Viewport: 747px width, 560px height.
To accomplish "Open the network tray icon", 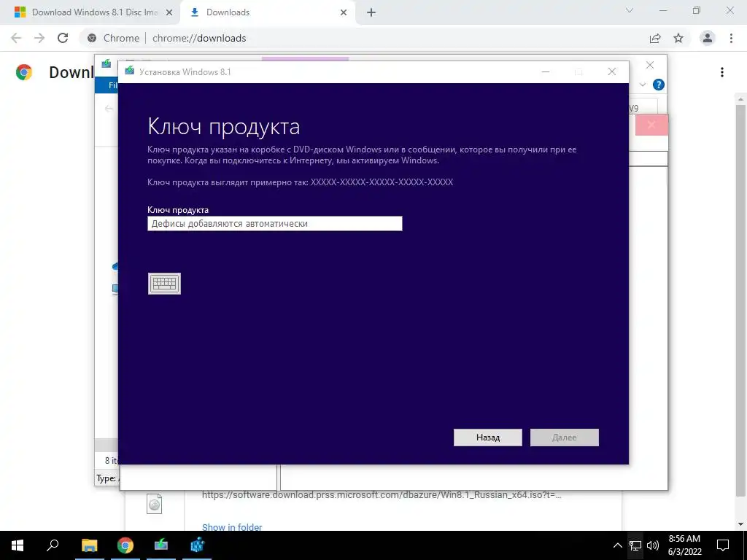I will 635,545.
